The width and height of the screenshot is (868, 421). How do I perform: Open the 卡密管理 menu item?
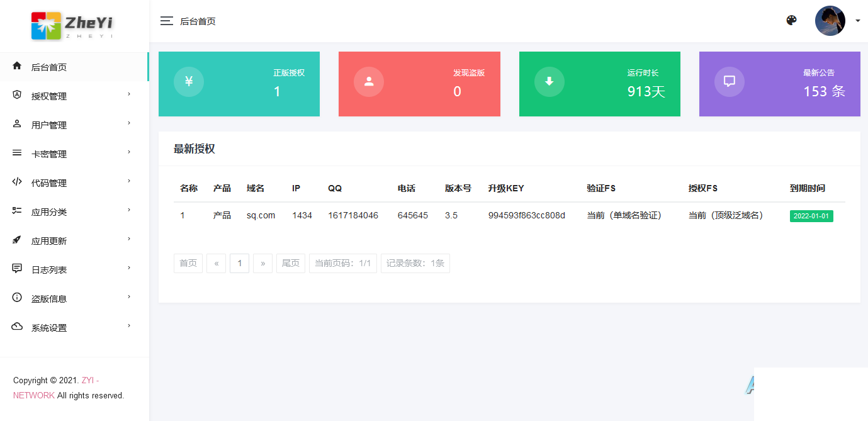coord(49,154)
